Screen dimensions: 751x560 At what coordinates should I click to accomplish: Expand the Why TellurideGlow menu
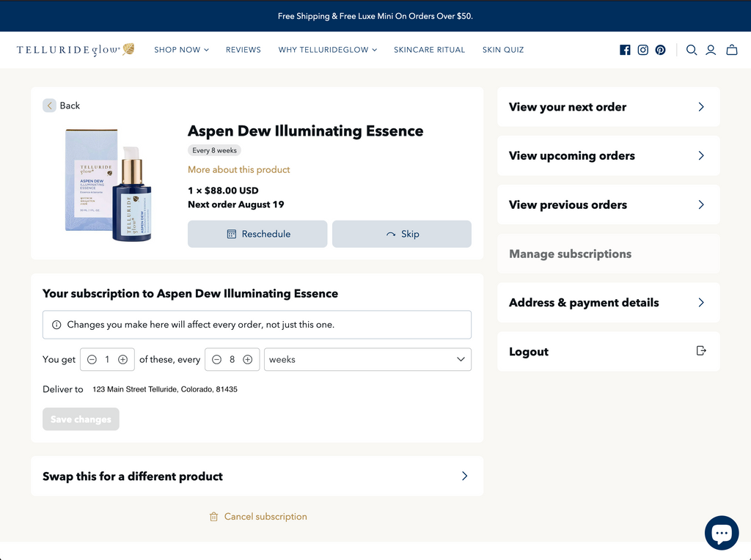(328, 50)
